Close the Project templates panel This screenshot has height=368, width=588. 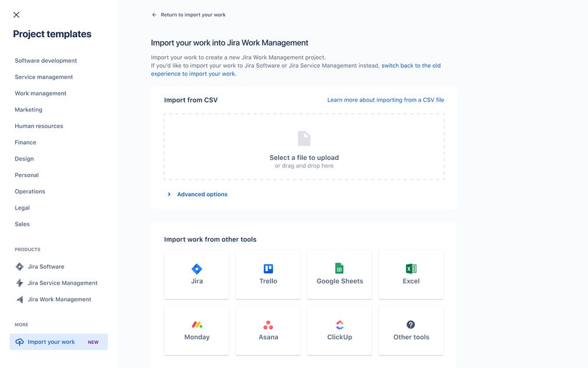tap(16, 15)
